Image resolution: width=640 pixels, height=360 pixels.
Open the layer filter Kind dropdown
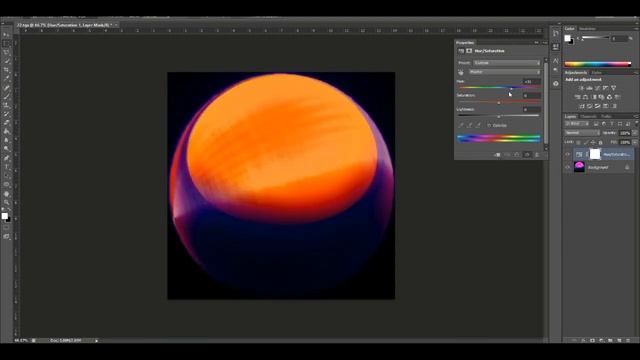577,124
